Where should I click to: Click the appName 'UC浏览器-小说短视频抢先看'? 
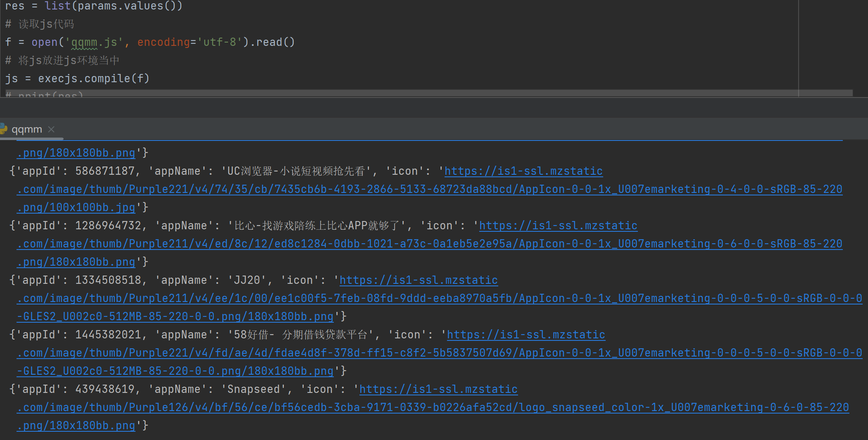pos(296,171)
